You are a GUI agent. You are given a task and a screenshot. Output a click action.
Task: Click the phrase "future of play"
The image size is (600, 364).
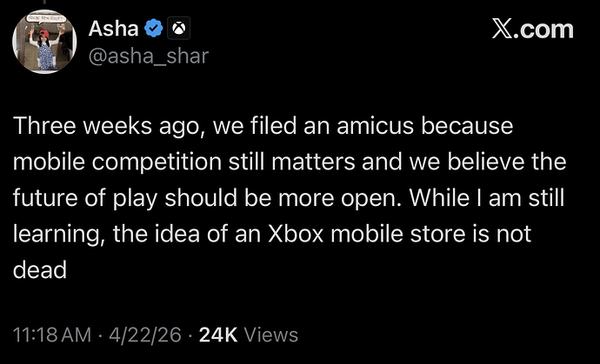point(85,198)
